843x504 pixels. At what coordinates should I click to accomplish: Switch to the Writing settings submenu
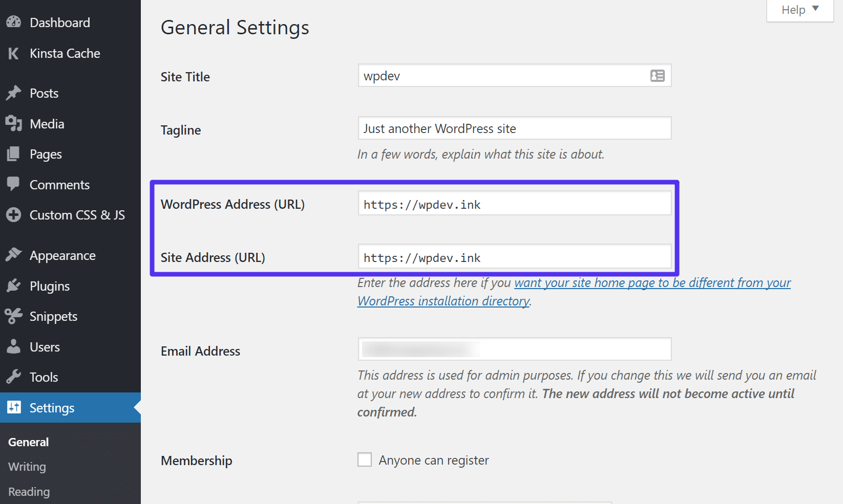26,466
